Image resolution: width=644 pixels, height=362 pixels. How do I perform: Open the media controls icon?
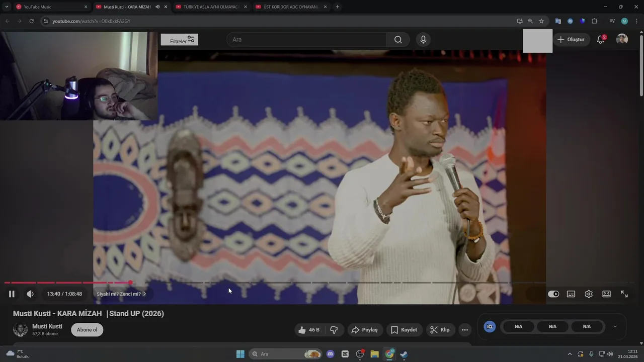(612, 21)
